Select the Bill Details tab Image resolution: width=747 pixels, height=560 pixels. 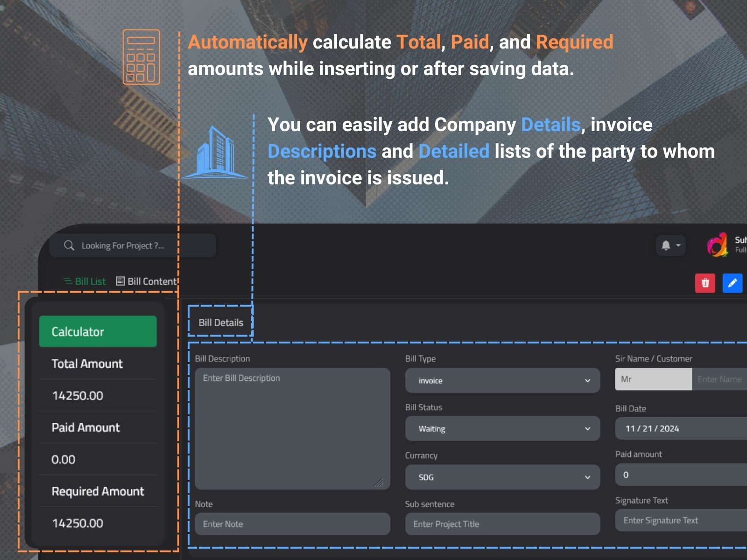pos(220,322)
